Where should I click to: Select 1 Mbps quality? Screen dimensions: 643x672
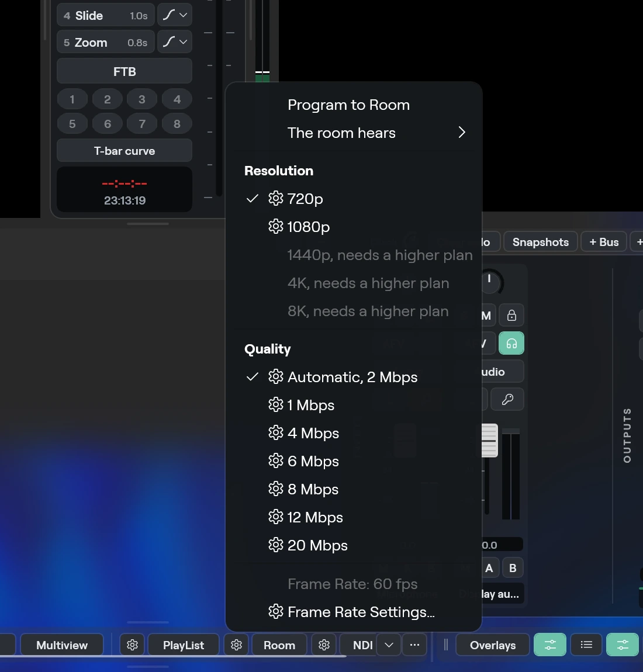coord(354,405)
